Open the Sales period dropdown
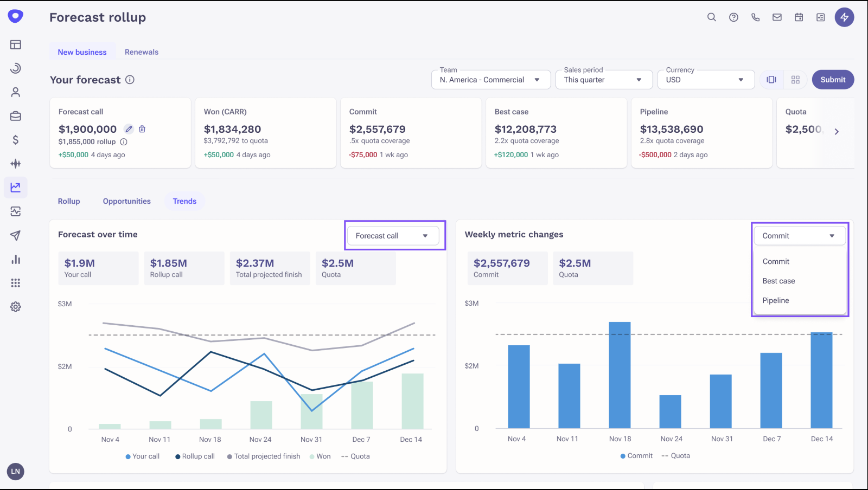868x490 pixels. [x=604, y=80]
